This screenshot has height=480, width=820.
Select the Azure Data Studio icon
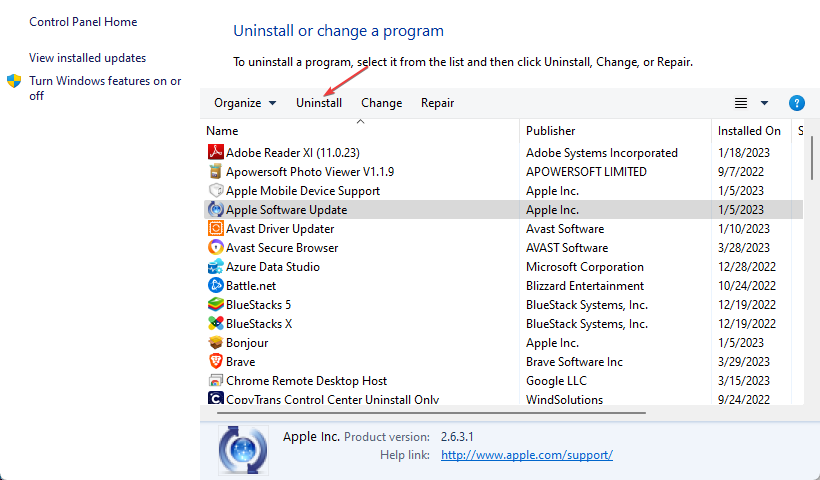(x=215, y=267)
